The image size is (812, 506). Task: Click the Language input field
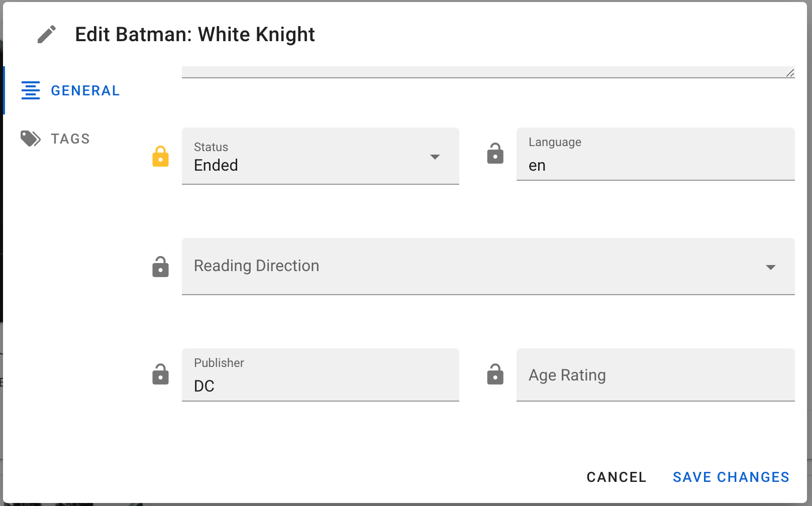click(656, 154)
